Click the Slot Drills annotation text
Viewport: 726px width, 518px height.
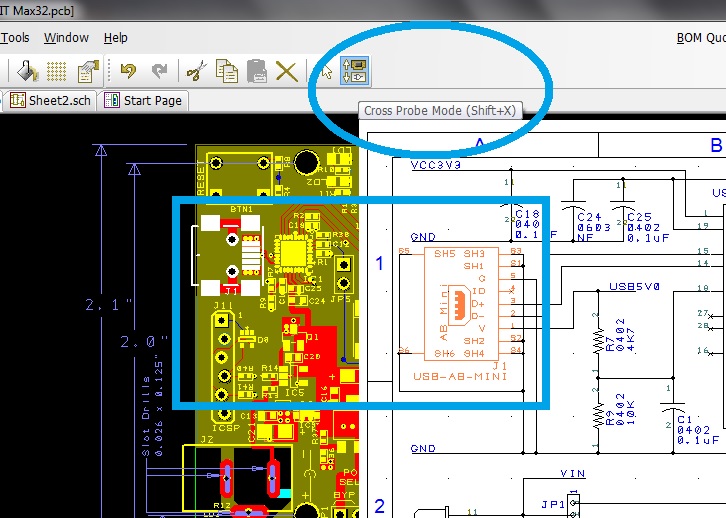(146, 417)
